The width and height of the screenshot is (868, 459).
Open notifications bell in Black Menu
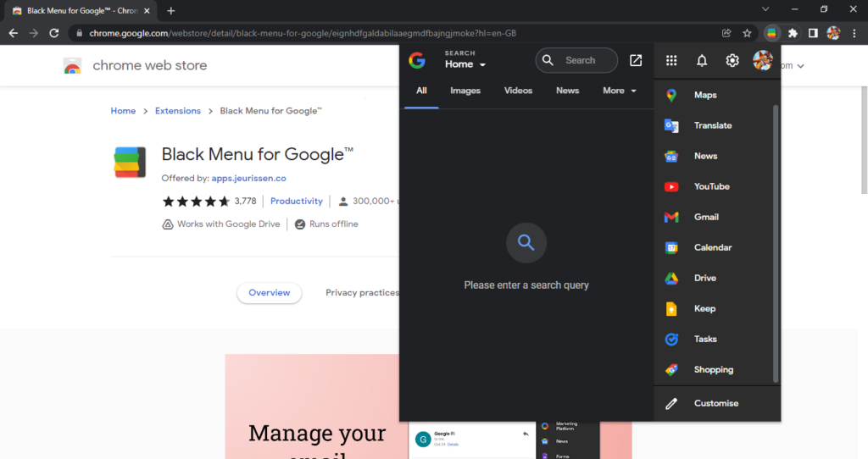click(x=702, y=60)
